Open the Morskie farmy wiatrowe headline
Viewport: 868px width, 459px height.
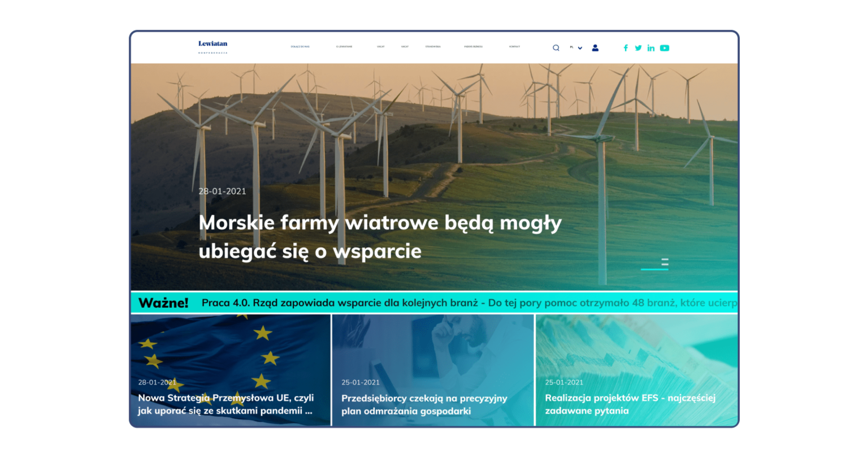[380, 237]
